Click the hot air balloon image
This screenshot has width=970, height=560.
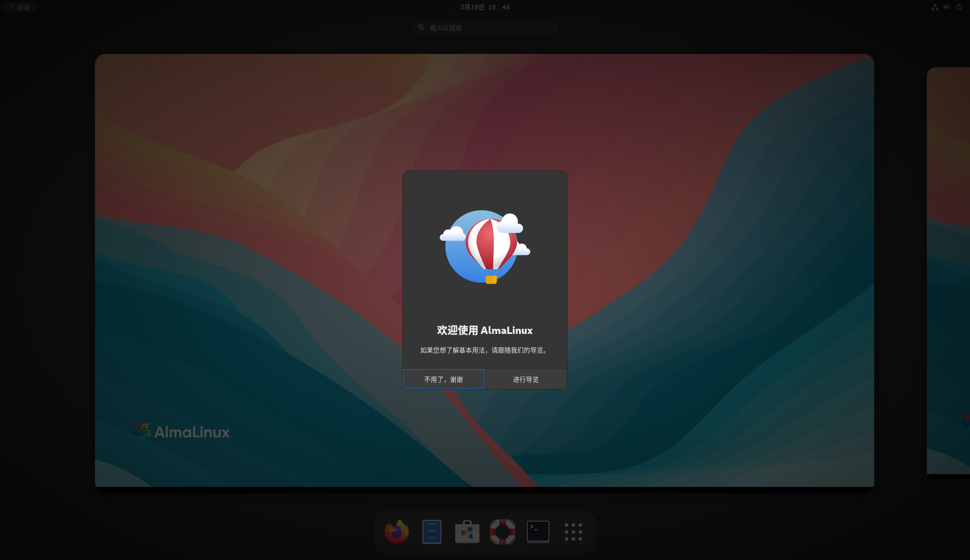click(x=485, y=247)
